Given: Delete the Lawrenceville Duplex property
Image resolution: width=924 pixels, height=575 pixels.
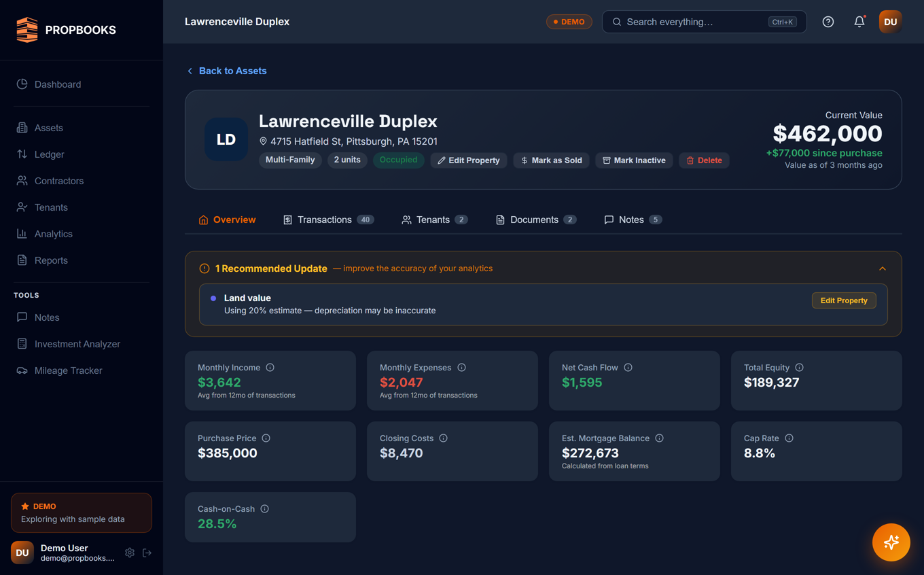Looking at the screenshot, I should pyautogui.click(x=704, y=160).
